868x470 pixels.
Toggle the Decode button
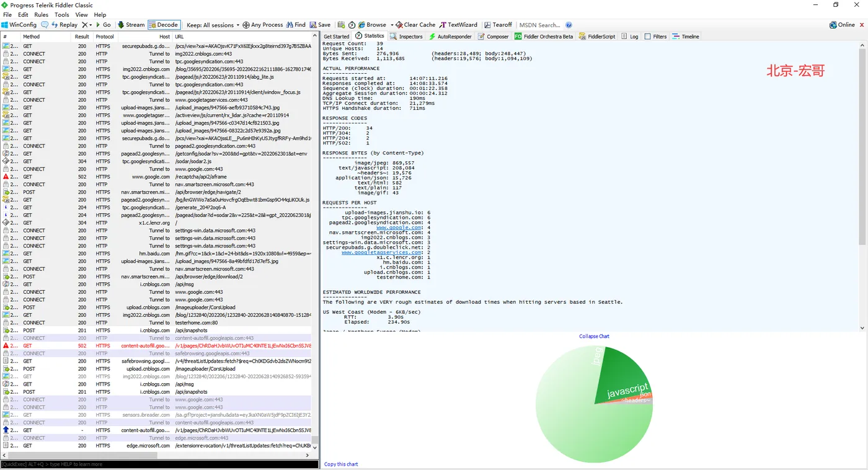coord(164,25)
